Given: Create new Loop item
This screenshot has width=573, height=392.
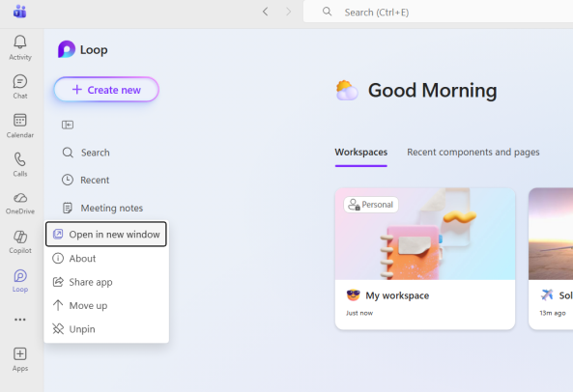Looking at the screenshot, I should click(x=106, y=90).
